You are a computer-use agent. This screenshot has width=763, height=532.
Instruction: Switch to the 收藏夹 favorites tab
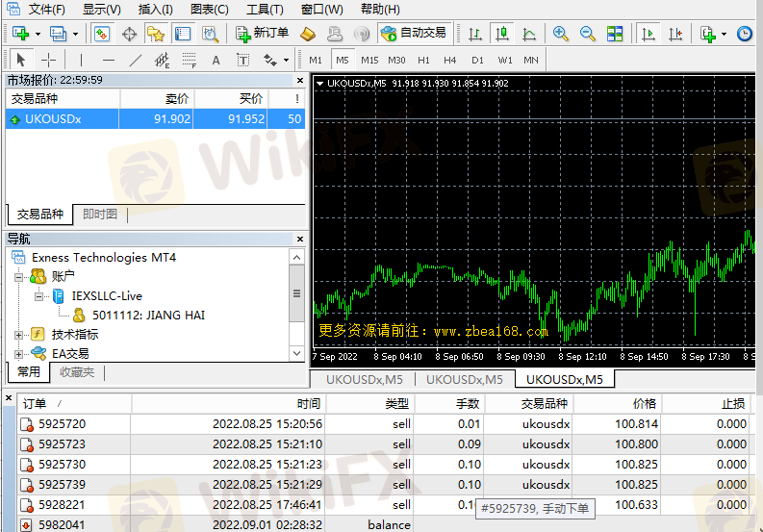(76, 372)
